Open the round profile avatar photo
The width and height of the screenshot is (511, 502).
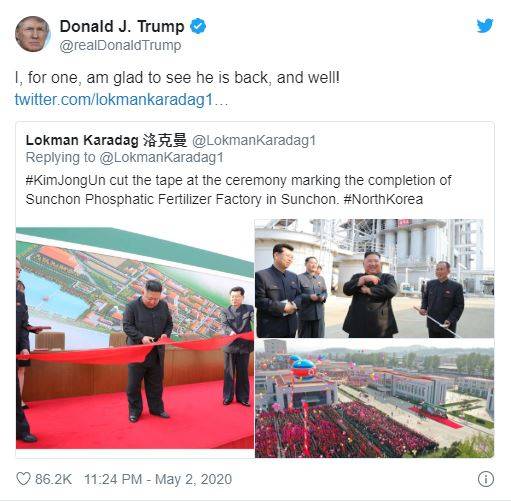[x=32, y=34]
